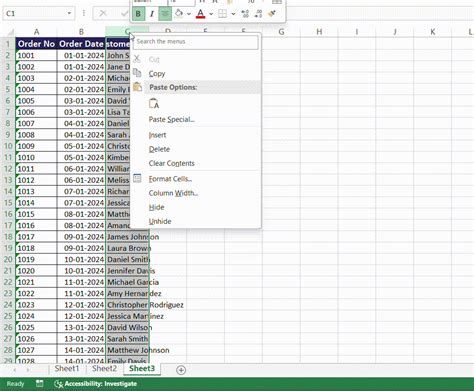Click the Cut scissors icon
The width and height of the screenshot is (474, 391).
(137, 59)
